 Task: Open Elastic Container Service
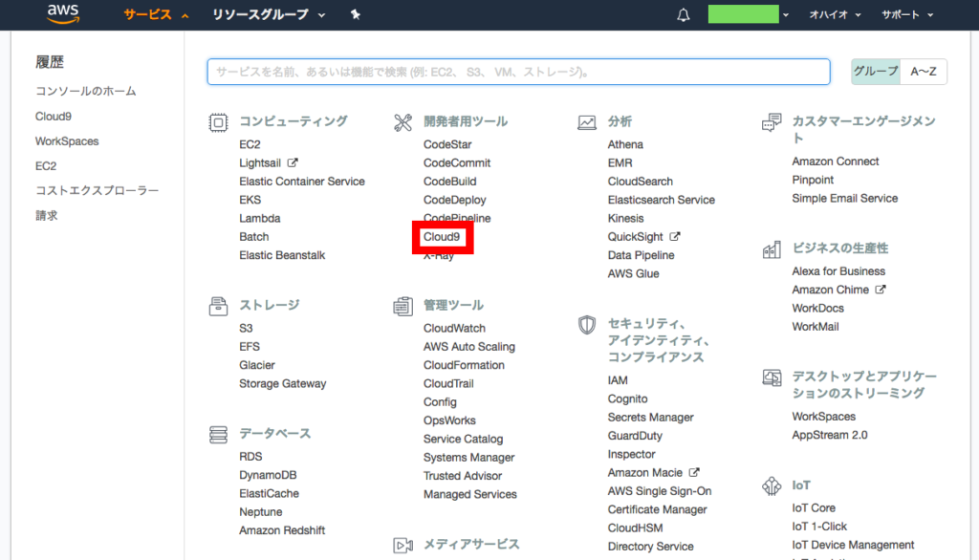coord(301,182)
